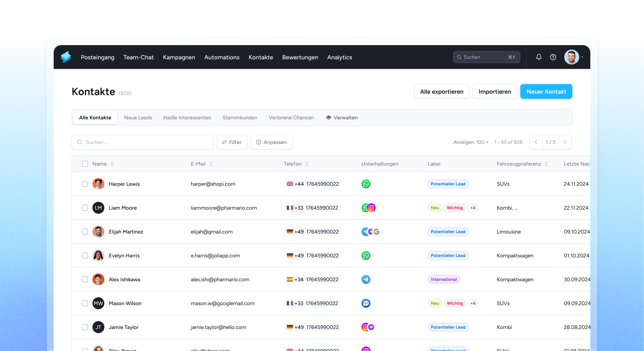Go to next page arrow
Viewport: 644px width, 351px height.
coord(565,142)
